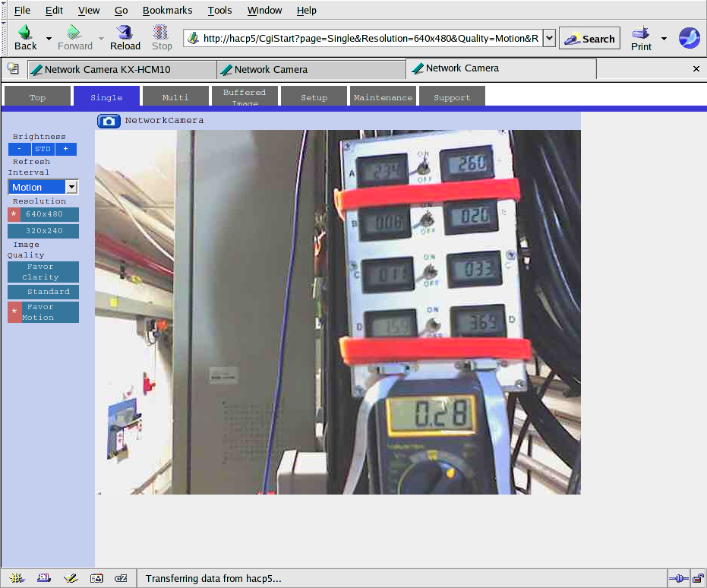Click the Mozilla throbber logo
Image resolution: width=707 pixels, height=588 pixels.
click(x=689, y=38)
